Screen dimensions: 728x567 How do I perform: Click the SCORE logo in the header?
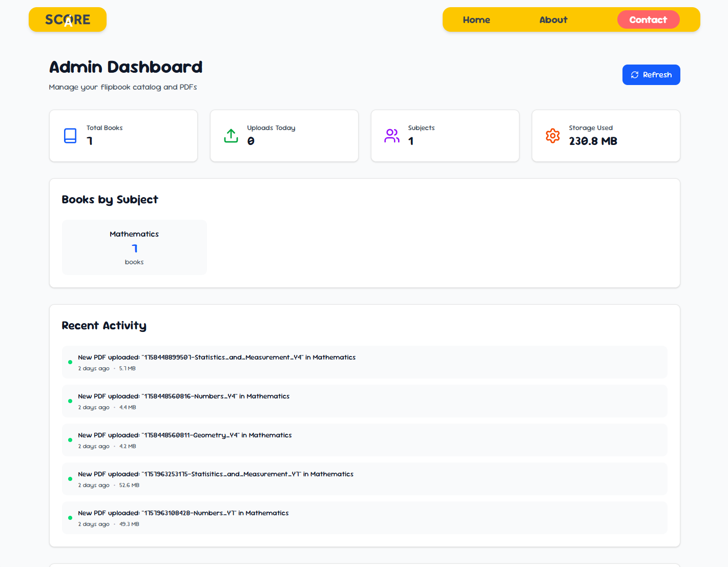point(68,19)
